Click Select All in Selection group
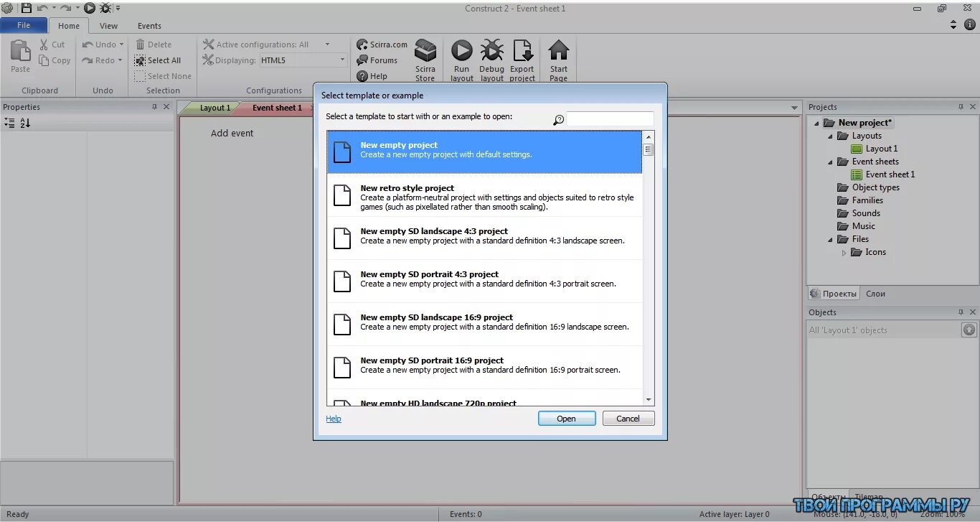This screenshot has height=522, width=980. point(158,60)
